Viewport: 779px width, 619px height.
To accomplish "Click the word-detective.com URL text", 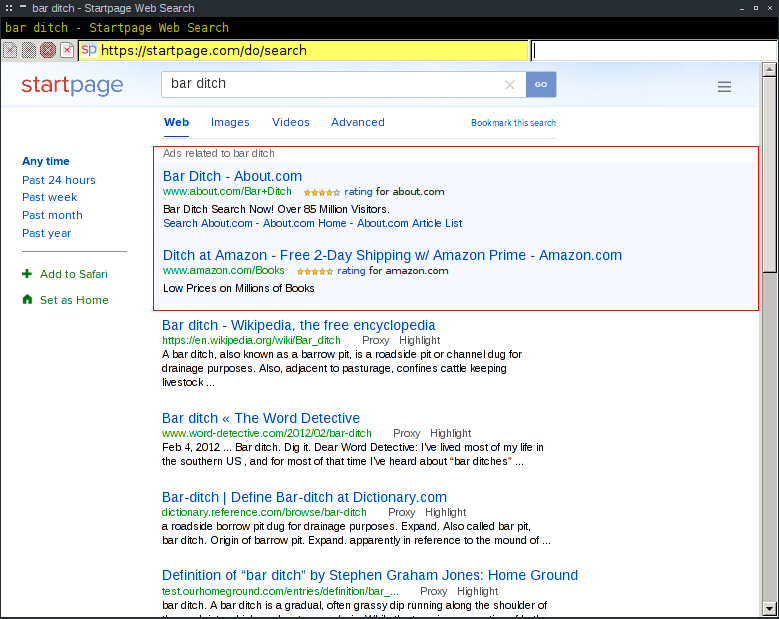I will 267,433.
